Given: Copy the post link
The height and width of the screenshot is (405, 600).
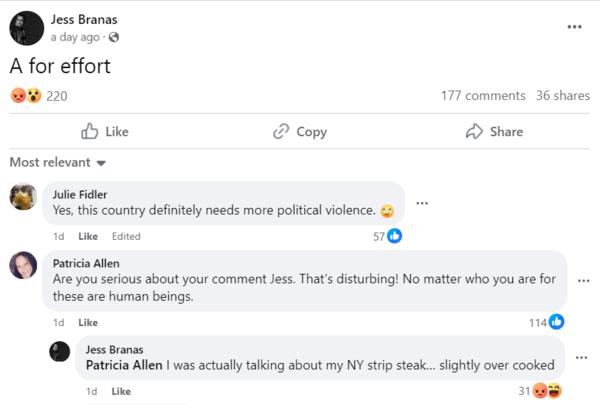Looking at the screenshot, I should [300, 131].
